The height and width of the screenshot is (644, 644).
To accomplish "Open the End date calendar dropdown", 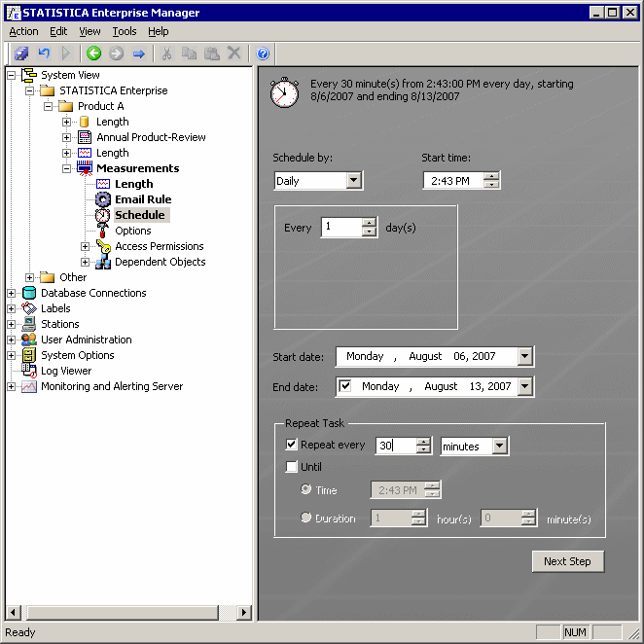I will coord(525,386).
